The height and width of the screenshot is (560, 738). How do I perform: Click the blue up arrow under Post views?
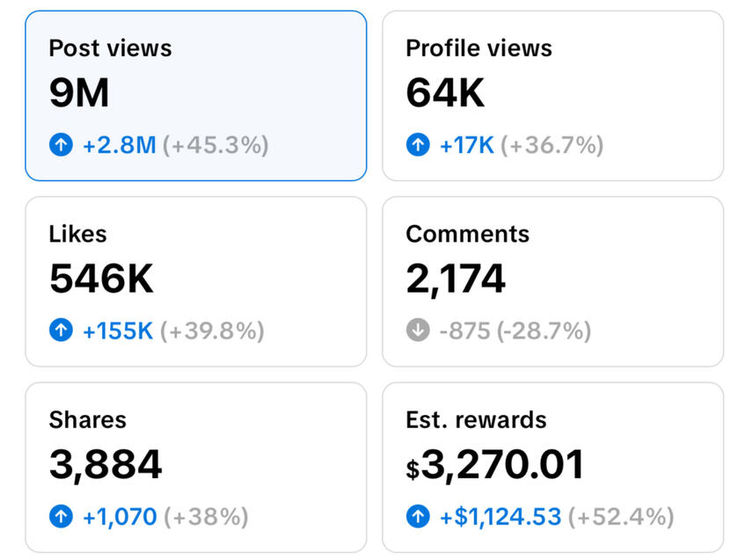(x=61, y=145)
